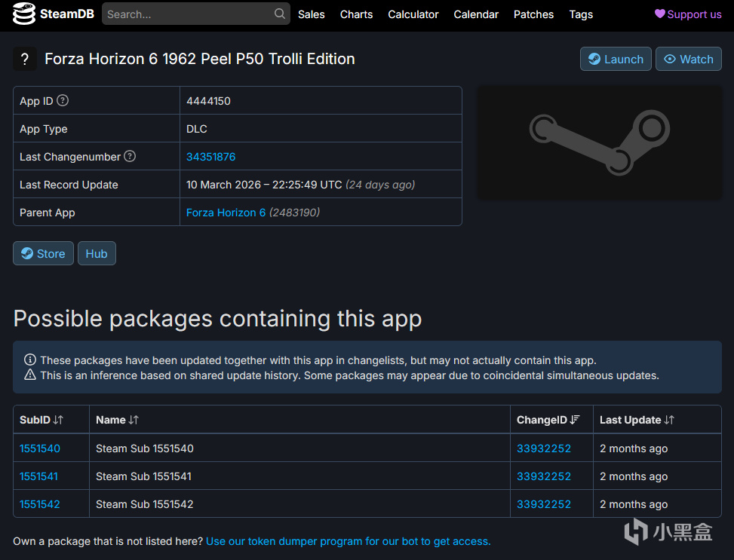Image resolution: width=734 pixels, height=560 pixels.
Task: Open the Sales menu item
Action: [x=312, y=14]
